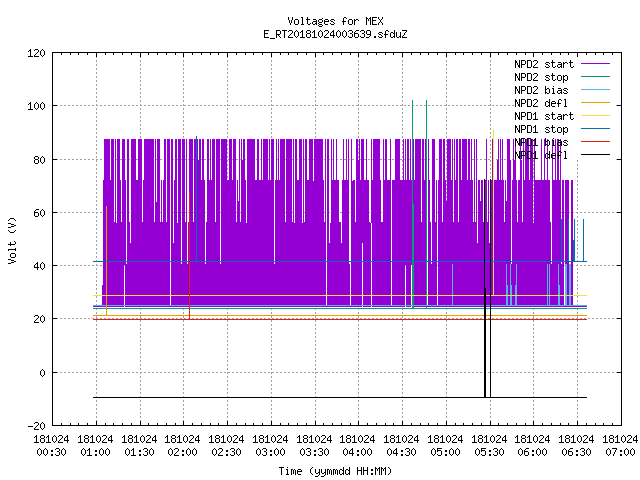
Task: Click x-axis tick label 181024 04:30
Action: 402,446
